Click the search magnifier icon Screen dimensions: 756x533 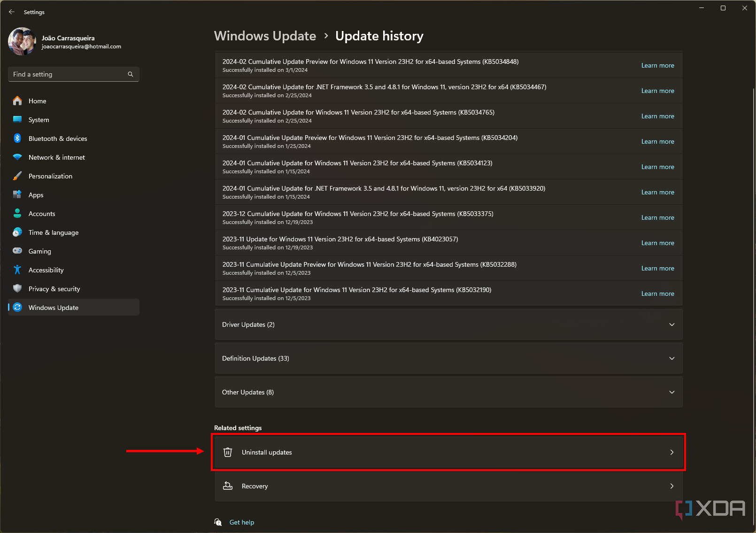[x=131, y=74]
